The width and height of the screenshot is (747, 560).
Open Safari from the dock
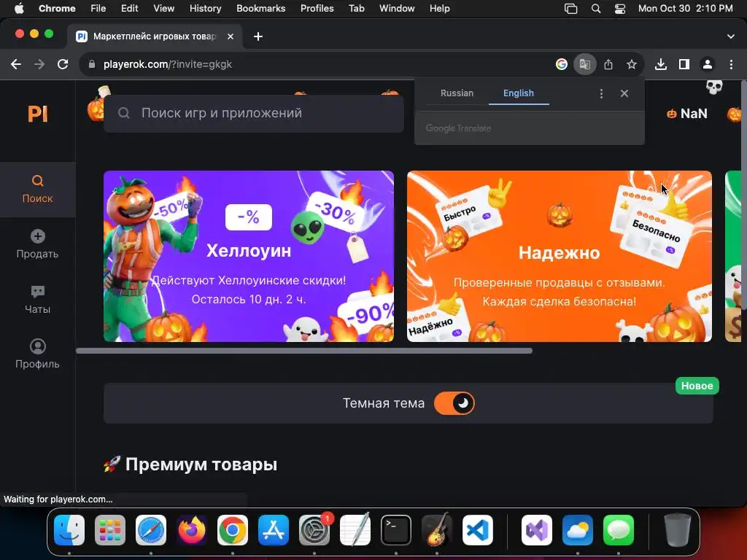pos(151,530)
